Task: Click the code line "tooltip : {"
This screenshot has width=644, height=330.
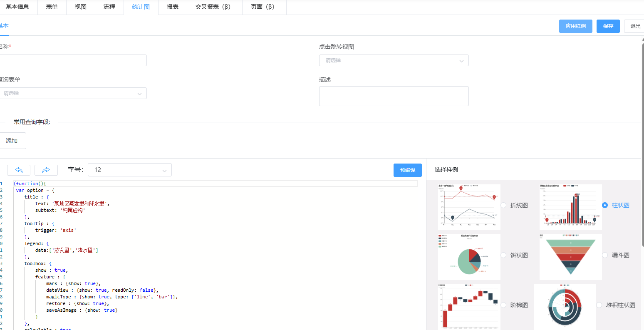Action: [x=40, y=223]
